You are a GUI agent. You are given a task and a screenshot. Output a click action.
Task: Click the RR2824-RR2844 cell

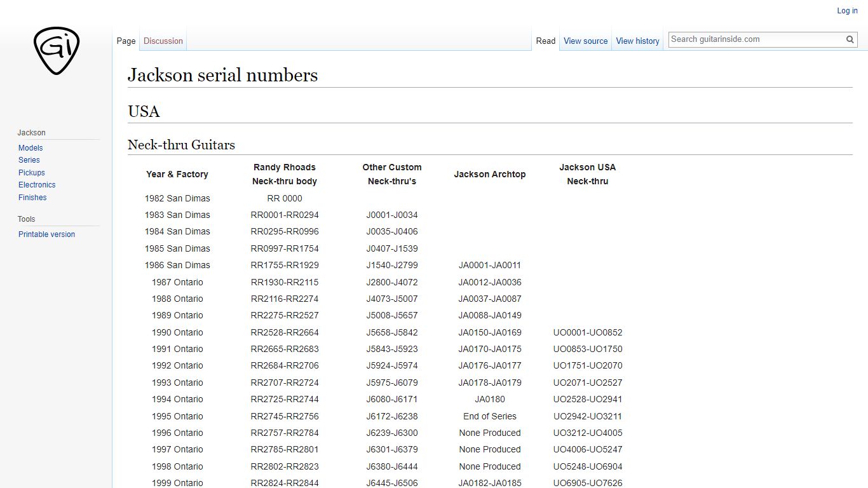click(x=285, y=483)
